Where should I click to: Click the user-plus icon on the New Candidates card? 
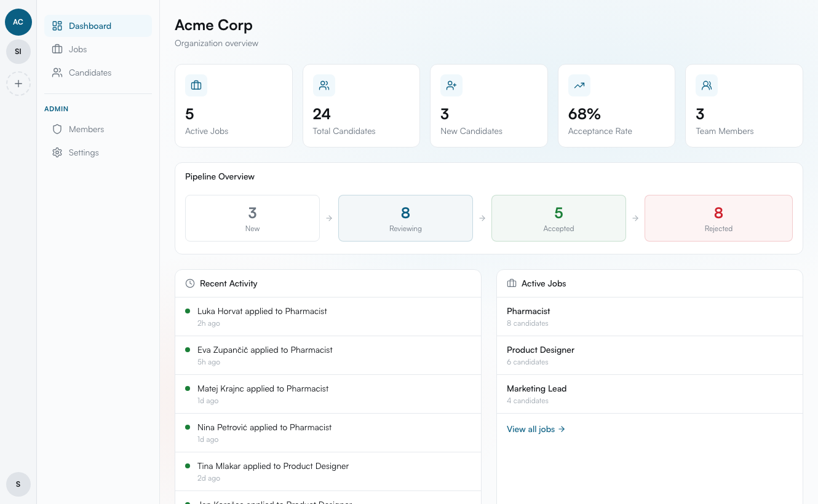[x=451, y=85]
